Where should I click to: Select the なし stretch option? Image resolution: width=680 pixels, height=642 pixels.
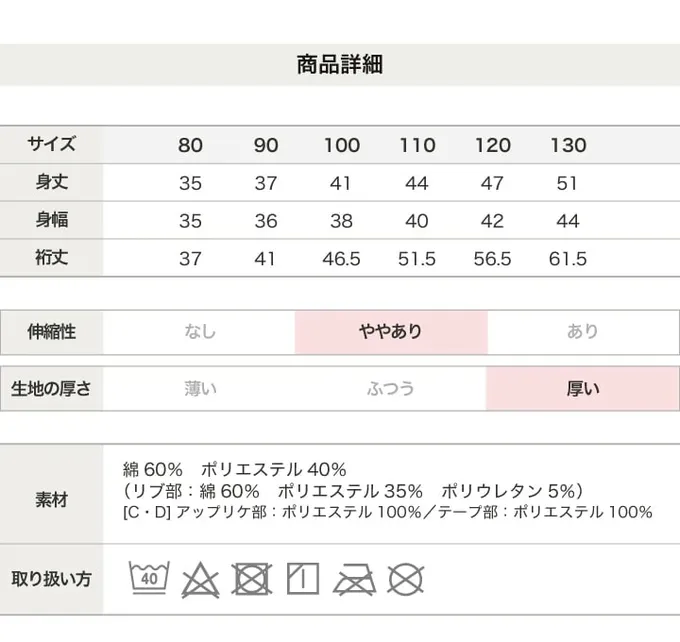[x=200, y=332]
